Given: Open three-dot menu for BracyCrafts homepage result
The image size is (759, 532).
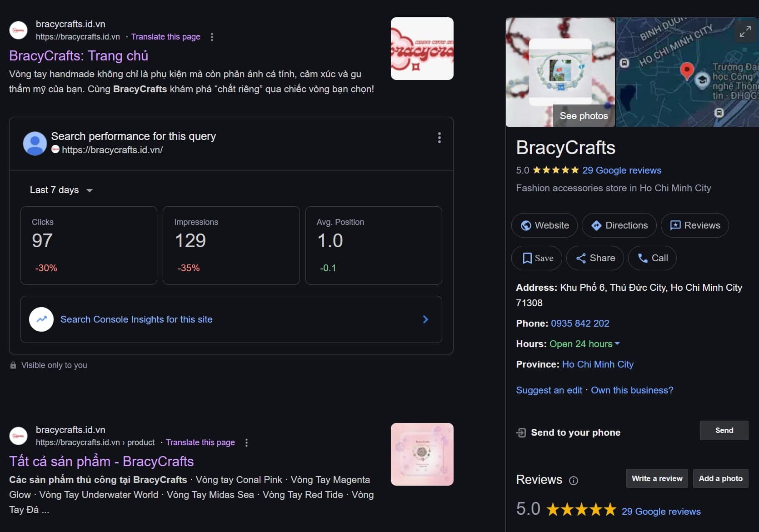Looking at the screenshot, I should tap(212, 37).
